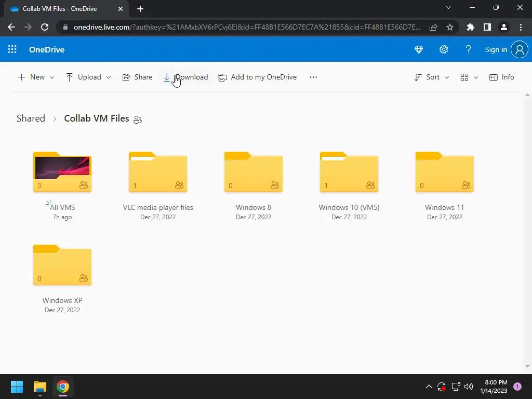Click the All VMS folder name
This screenshot has width=532, height=399.
(x=62, y=207)
